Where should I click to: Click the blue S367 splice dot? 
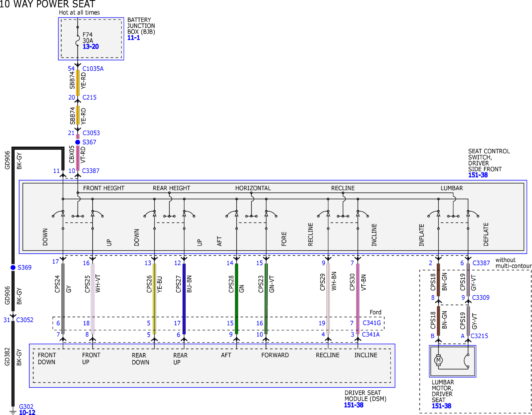pyautogui.click(x=78, y=142)
